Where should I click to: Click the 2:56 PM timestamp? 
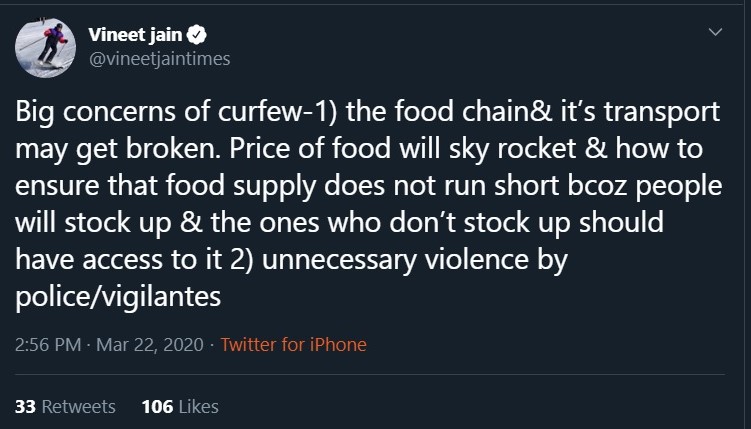(x=50, y=345)
